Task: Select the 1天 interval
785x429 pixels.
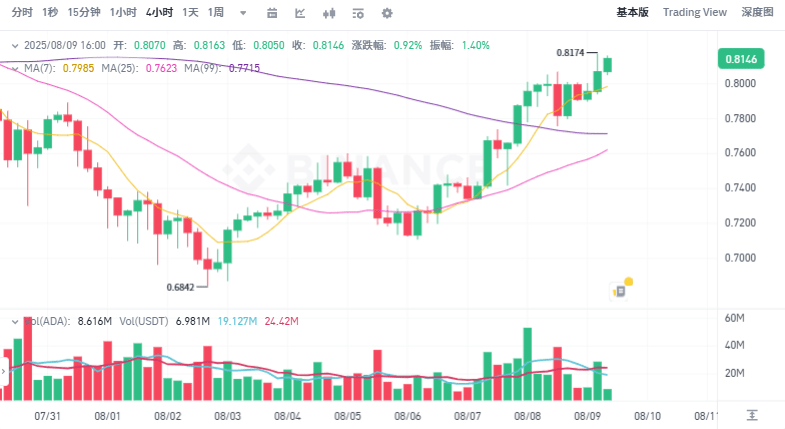Action: (190, 13)
